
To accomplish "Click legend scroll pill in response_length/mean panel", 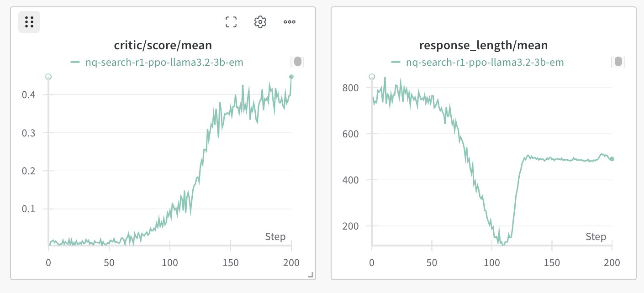I will pos(618,62).
